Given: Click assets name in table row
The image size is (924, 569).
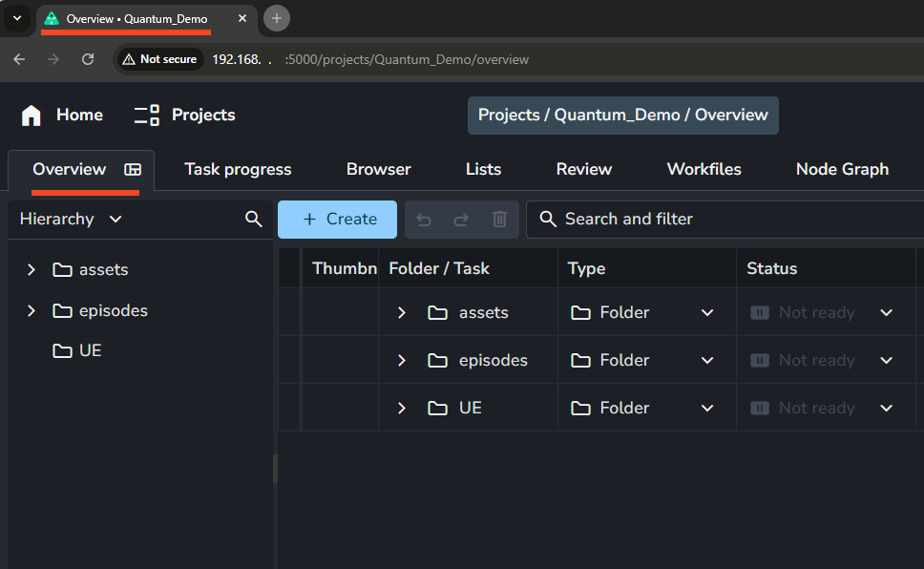Looking at the screenshot, I should (484, 312).
